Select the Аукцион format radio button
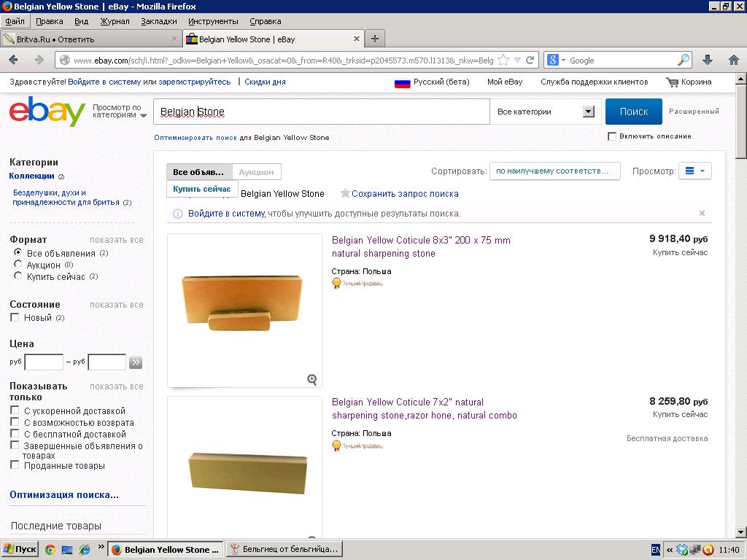This screenshot has height=560, width=747. click(18, 265)
